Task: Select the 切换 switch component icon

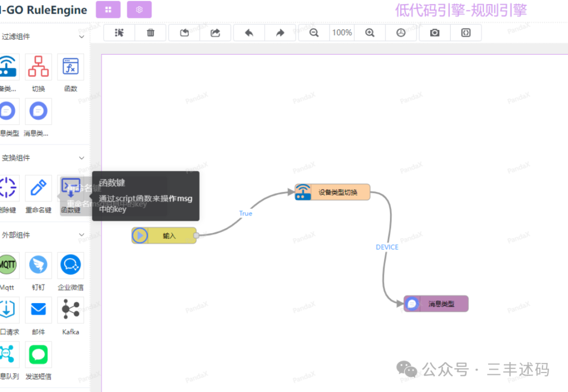Action: 38,67
